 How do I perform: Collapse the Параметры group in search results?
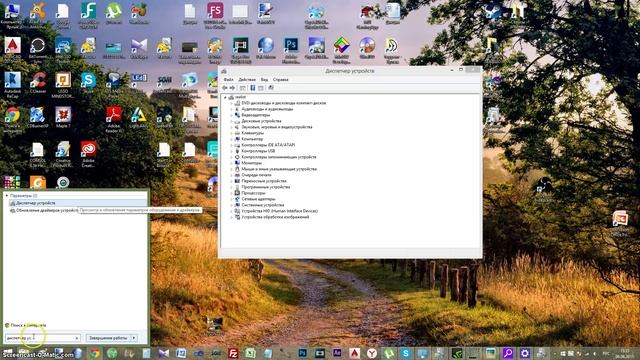(7, 196)
